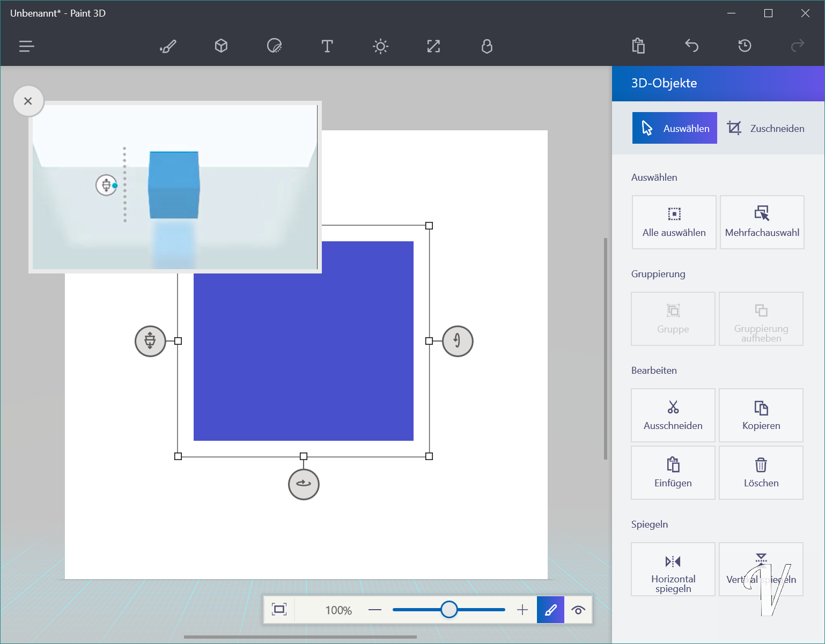Open the Effects sun icon

380,47
